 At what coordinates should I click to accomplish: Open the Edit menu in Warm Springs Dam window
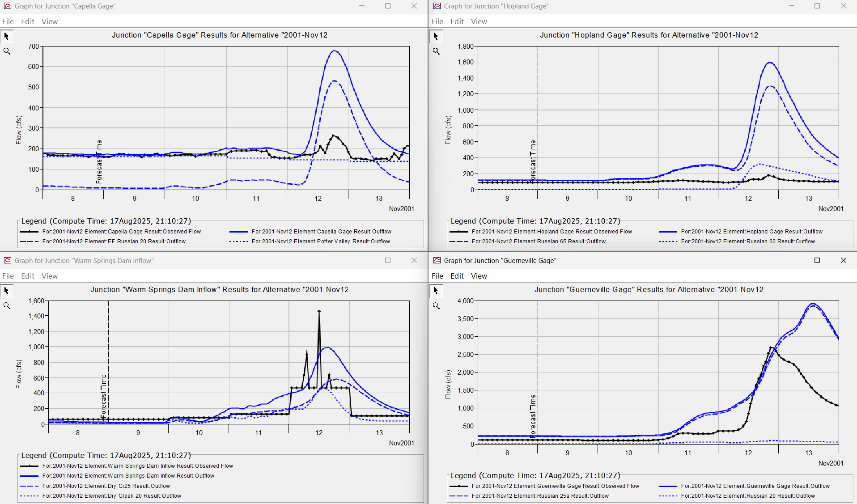point(27,275)
